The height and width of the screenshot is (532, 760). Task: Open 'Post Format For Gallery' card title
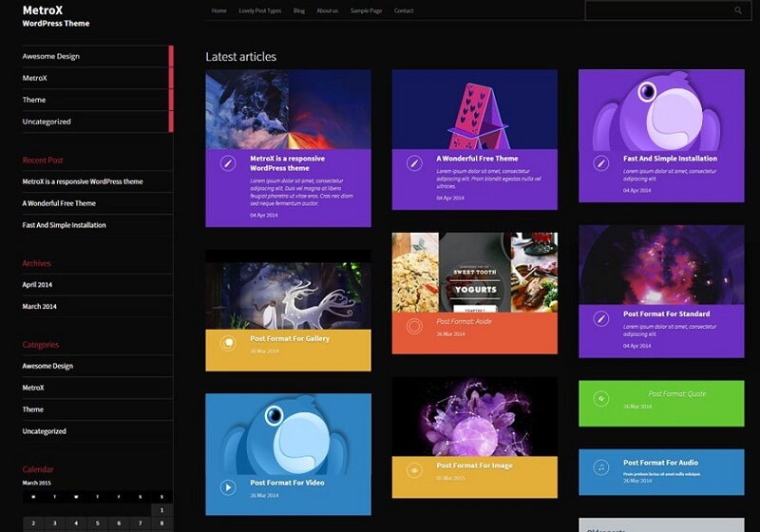[x=290, y=339]
